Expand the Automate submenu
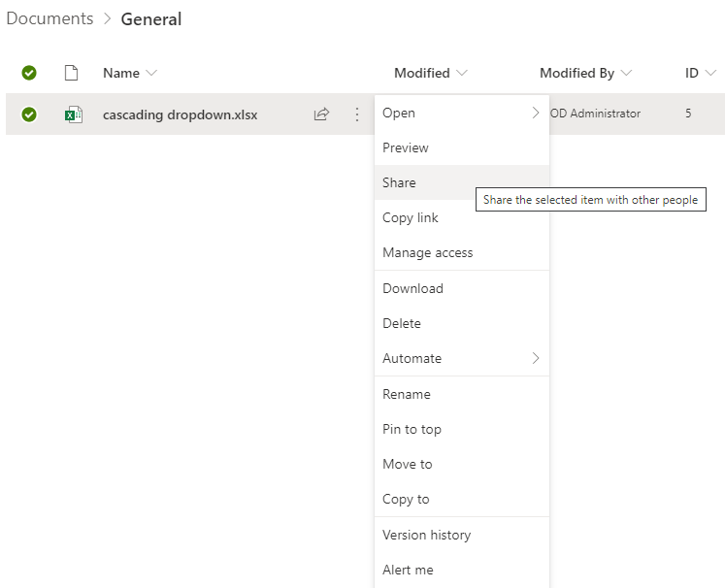This screenshot has width=725, height=588. pos(536,358)
